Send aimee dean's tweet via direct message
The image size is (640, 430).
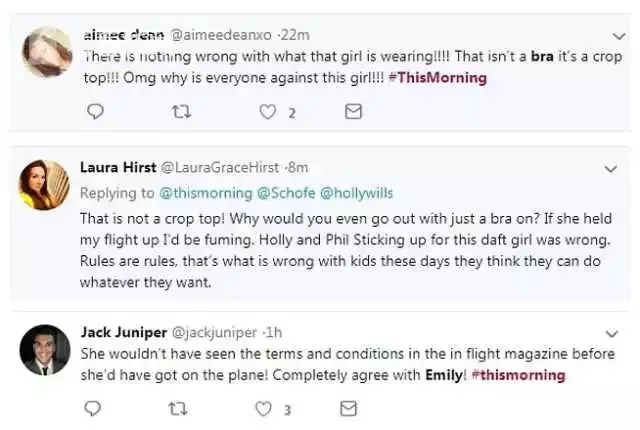coord(352,113)
